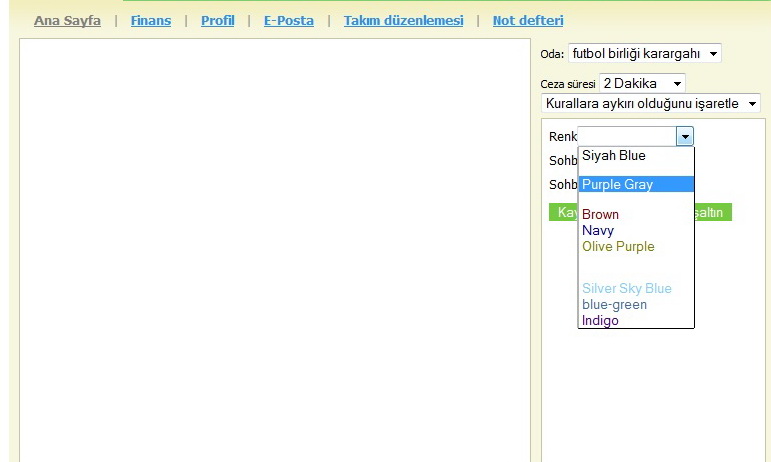Screen dimensions: 771x462
Task: Open the Not defteri link
Action: [x=527, y=20]
